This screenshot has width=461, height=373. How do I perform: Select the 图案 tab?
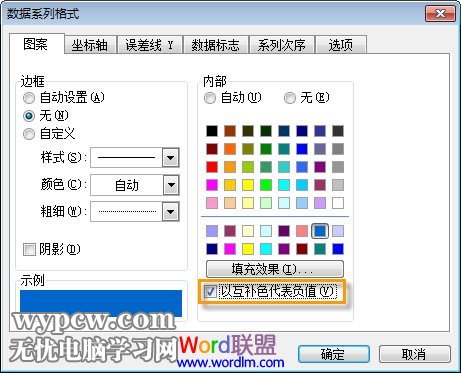pyautogui.click(x=36, y=44)
